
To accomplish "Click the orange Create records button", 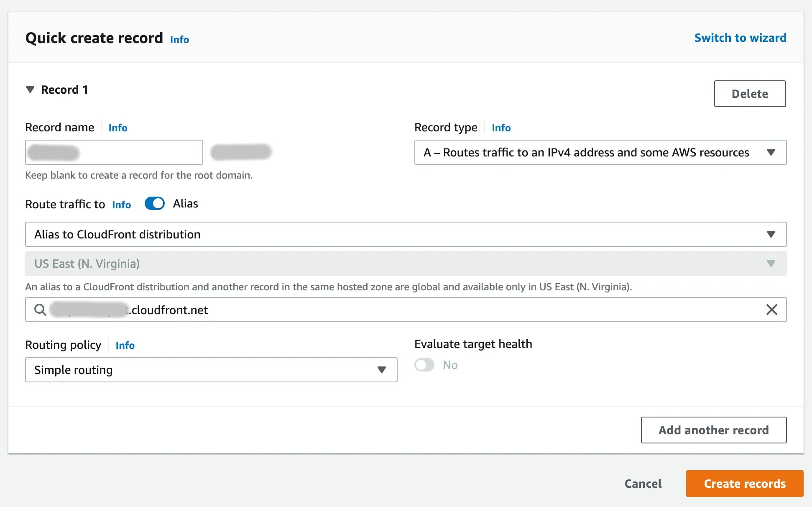I will (x=744, y=484).
